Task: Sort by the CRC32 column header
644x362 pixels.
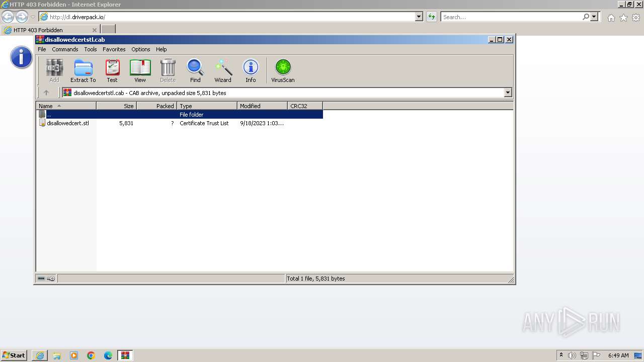Action: [305, 106]
